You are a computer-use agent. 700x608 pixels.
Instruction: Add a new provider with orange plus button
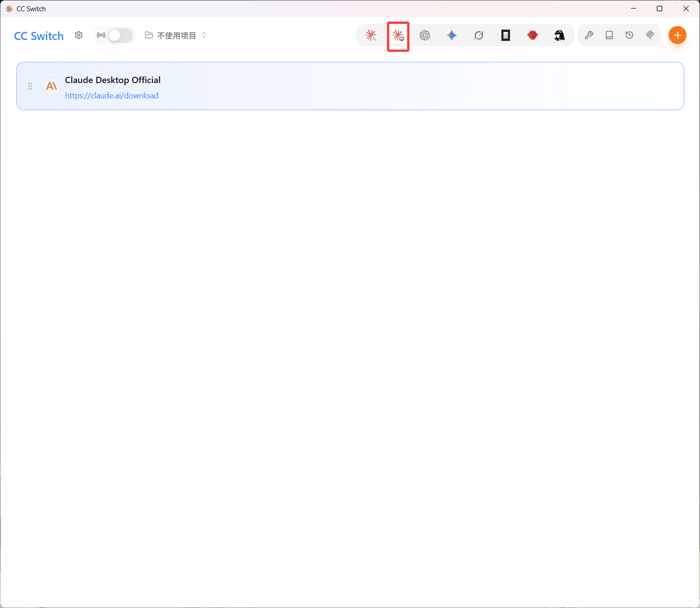pos(678,35)
